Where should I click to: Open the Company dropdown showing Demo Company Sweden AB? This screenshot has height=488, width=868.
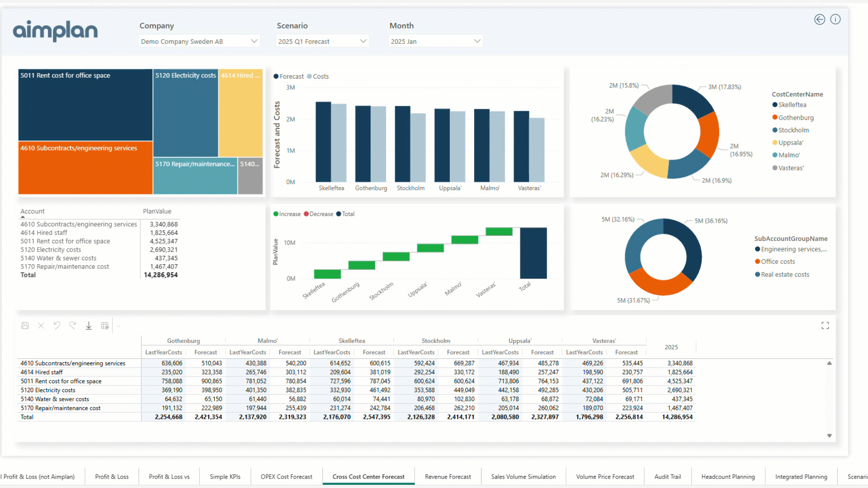[x=199, y=41]
